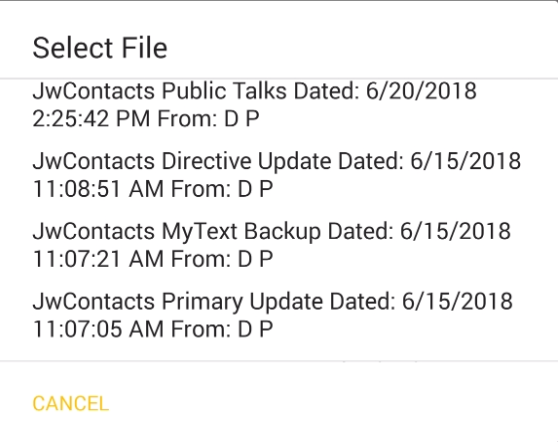558x442 pixels.
Task: Pick the file saved at 11:07:05 AM
Action: coord(279,315)
